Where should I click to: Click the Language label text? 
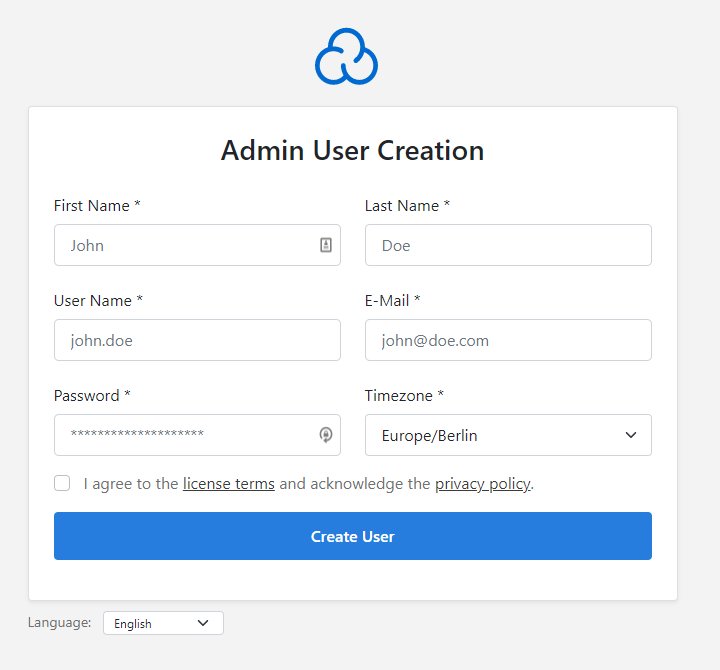tap(59, 623)
